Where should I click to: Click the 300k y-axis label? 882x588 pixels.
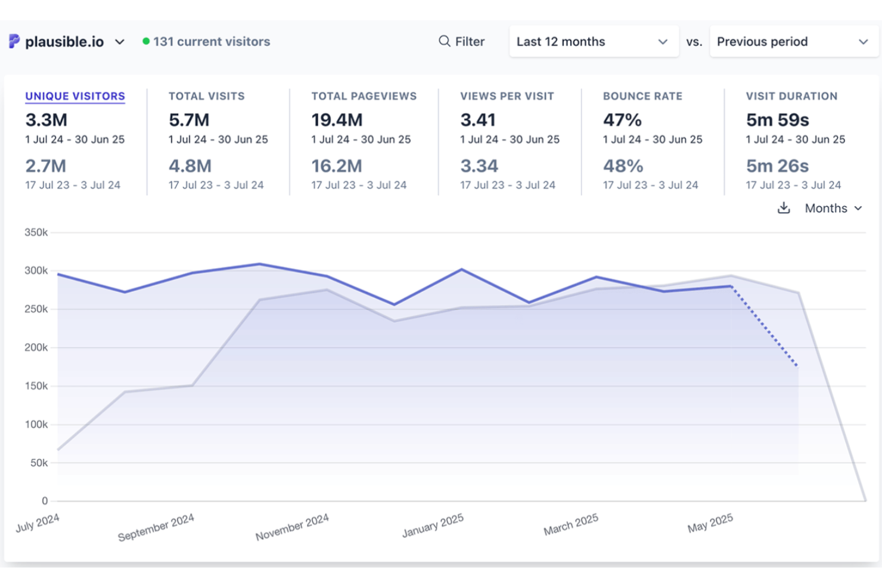click(36, 270)
